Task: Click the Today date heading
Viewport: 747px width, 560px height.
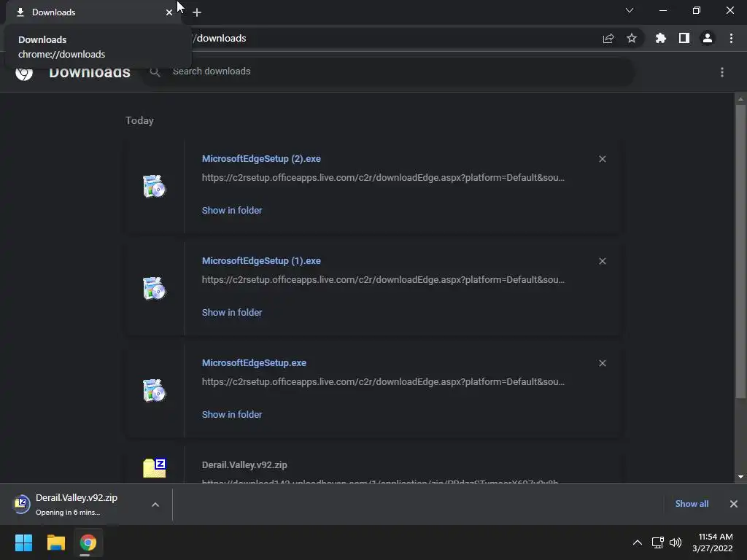Action: 139,120
